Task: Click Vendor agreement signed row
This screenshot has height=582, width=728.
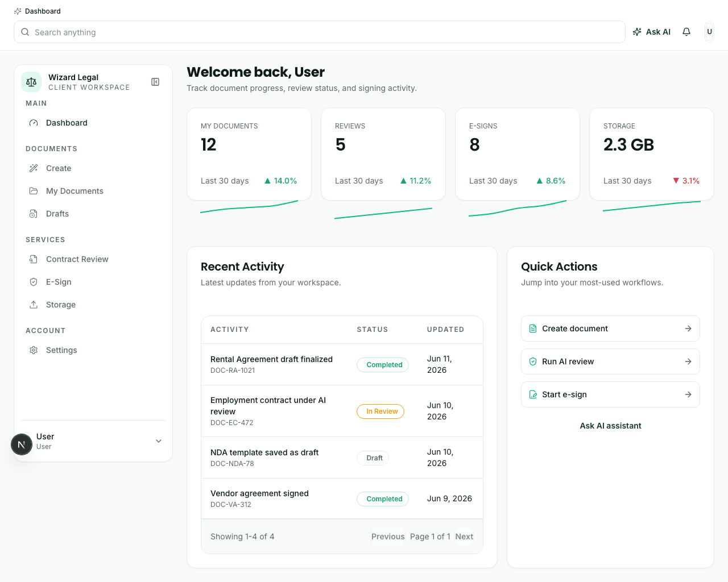Action: 342,498
